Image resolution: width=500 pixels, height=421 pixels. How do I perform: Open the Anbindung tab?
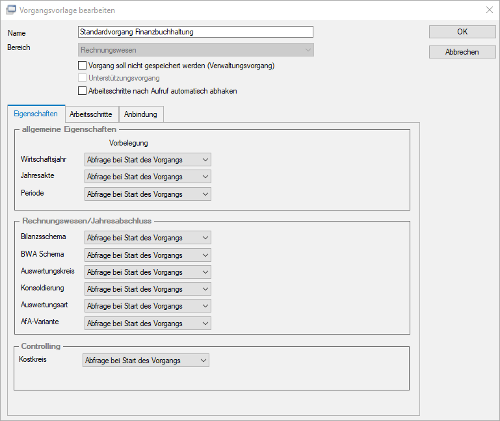point(141,114)
